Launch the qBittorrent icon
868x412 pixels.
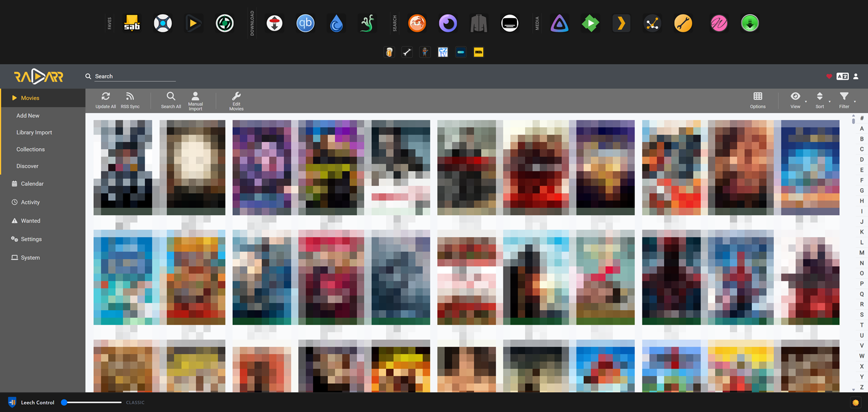coord(306,23)
